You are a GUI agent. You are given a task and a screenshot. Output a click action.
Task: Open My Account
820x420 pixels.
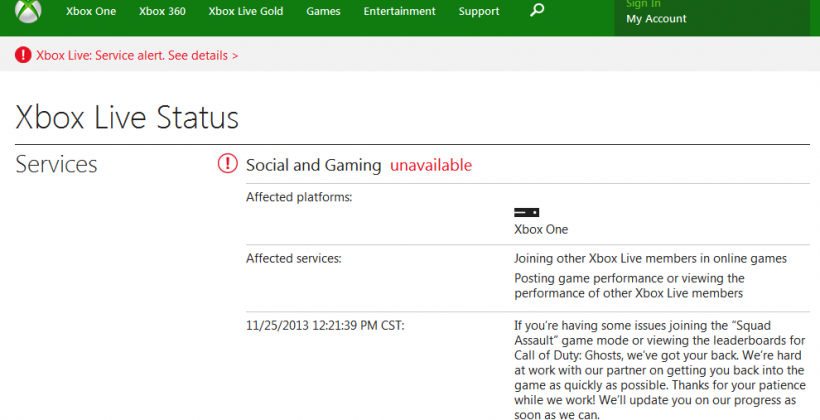pos(656,19)
